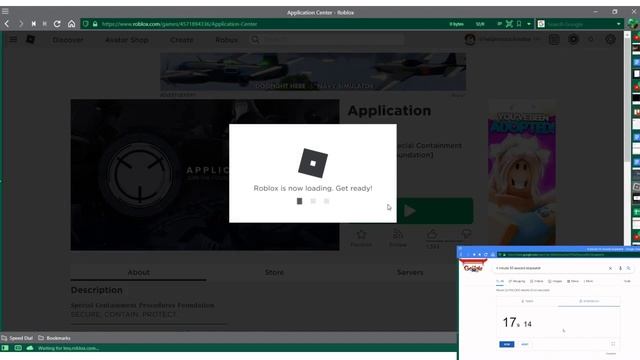The image size is (640, 360).
Task: Select the Stopwatch tab in Google widget
Action: [x=589, y=301]
